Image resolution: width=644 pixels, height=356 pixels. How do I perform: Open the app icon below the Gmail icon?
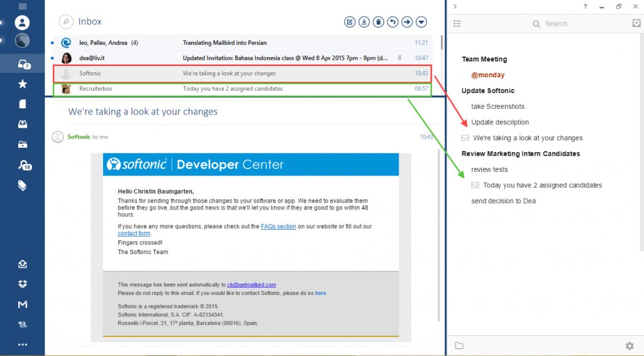coord(23,325)
